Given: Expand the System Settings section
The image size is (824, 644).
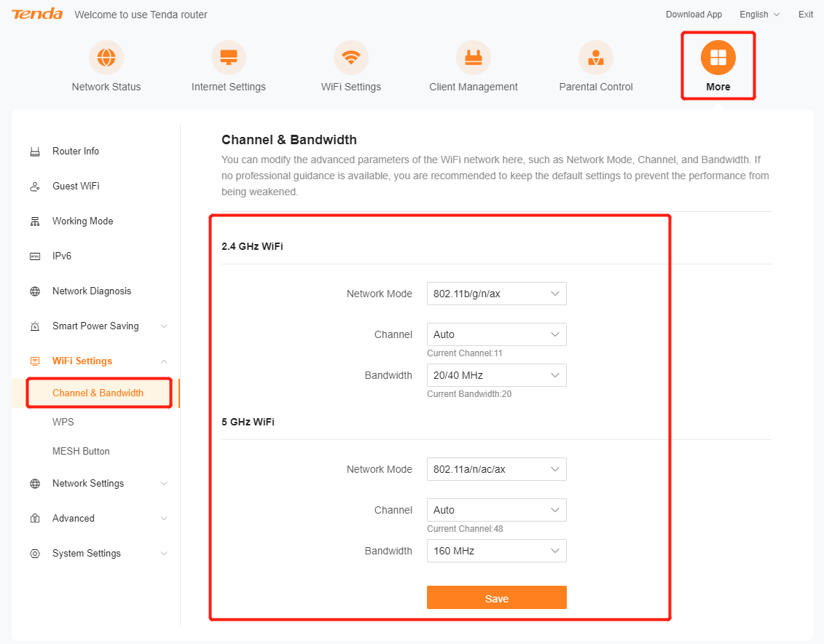Looking at the screenshot, I should [x=164, y=554].
